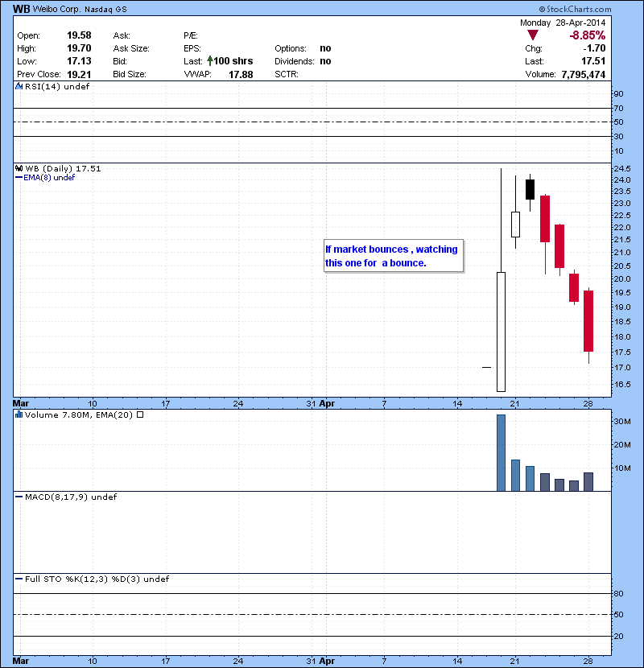Image resolution: width=644 pixels, height=668 pixels.
Task: Click the 20.0 price axis label
Action: (622, 279)
